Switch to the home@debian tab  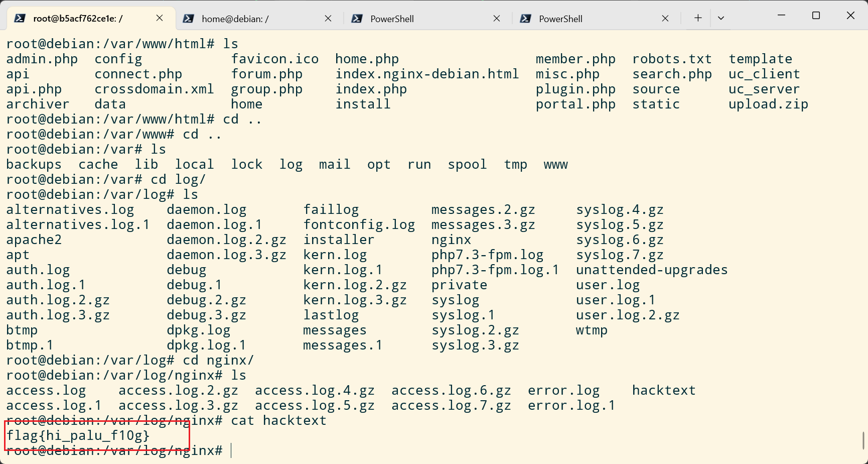235,19
